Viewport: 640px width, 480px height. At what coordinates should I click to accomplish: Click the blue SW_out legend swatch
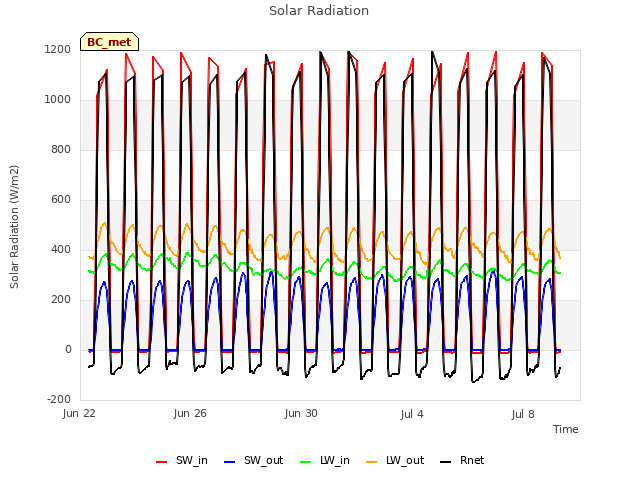(x=230, y=462)
